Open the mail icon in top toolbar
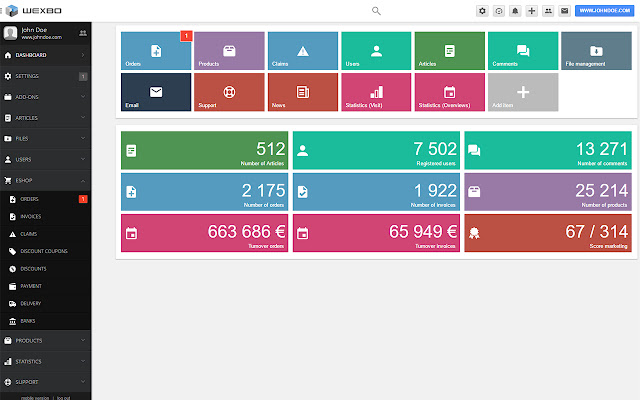The image size is (640, 400). coord(564,11)
